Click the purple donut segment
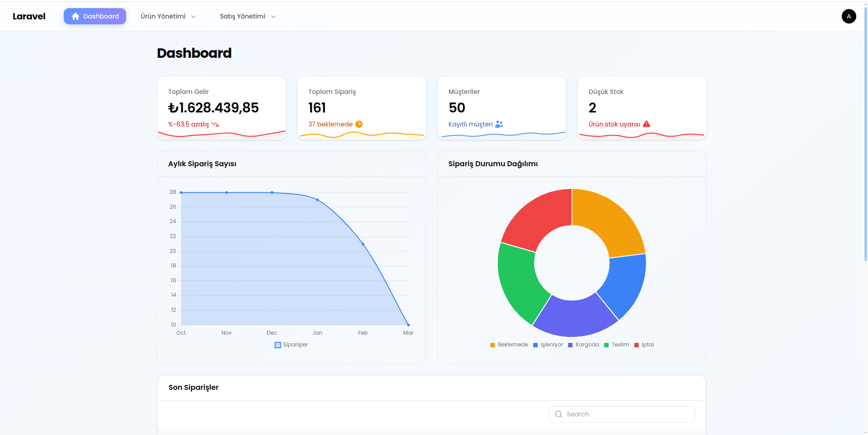Viewport: 868px width, 435px height. pos(574,318)
